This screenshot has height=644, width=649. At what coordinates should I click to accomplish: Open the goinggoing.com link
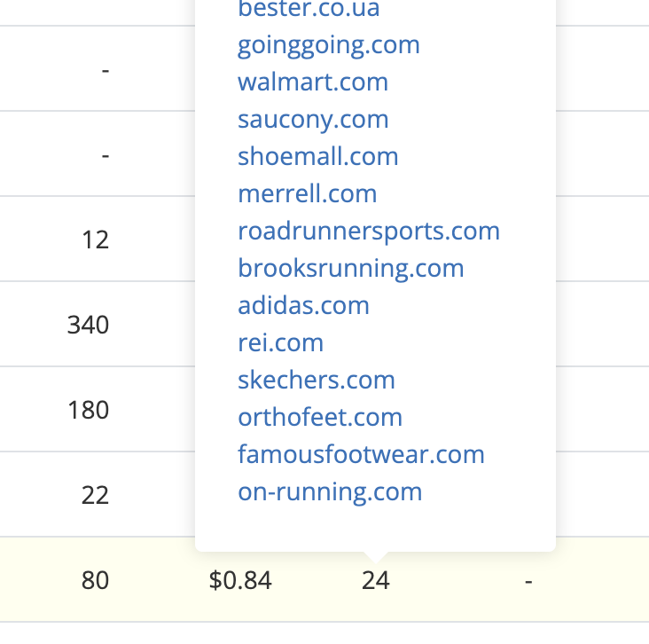[328, 45]
